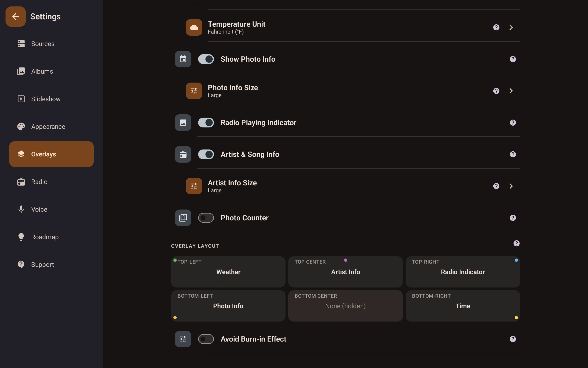Click the image icon beside Radio Playing Indicator
The height and width of the screenshot is (368, 588).
click(x=183, y=123)
